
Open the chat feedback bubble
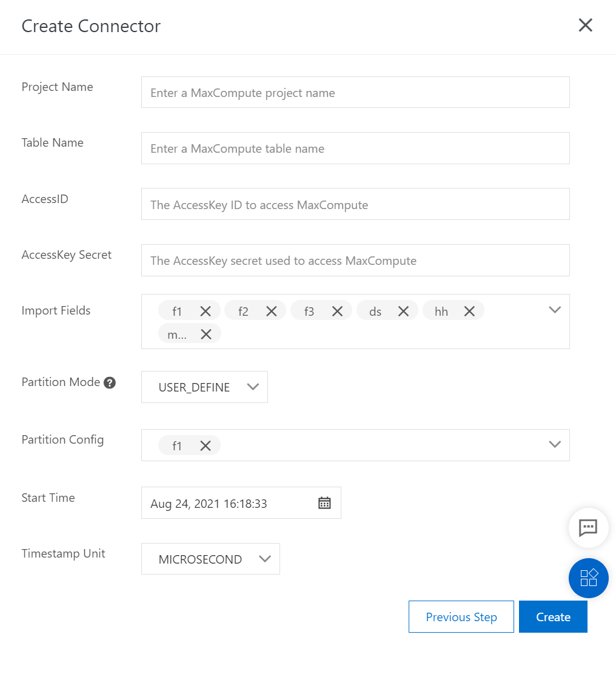click(x=588, y=528)
